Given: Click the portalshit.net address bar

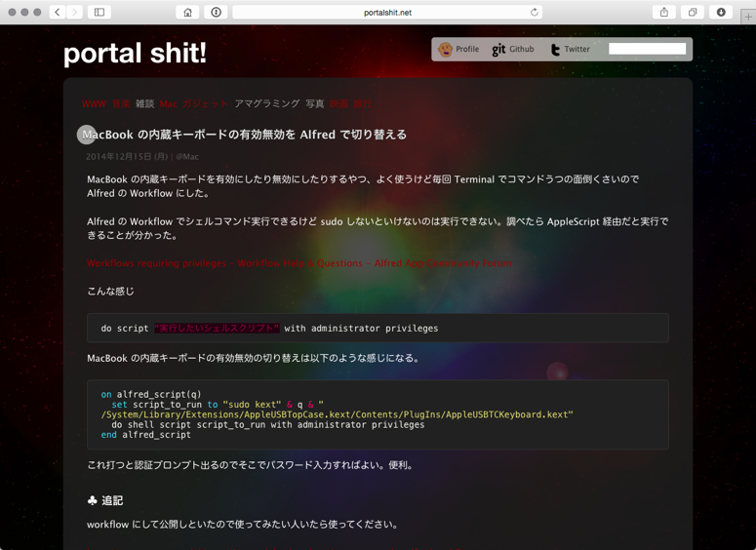Looking at the screenshot, I should (387, 12).
